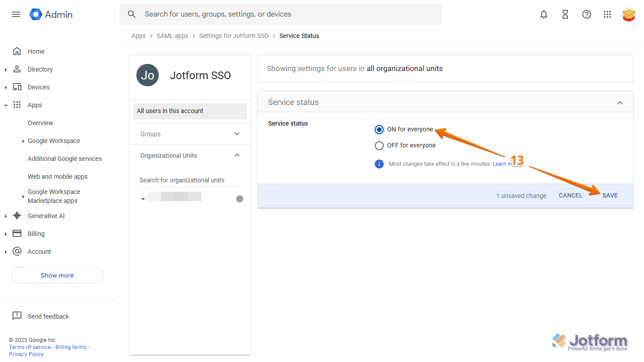Collapse the Organizational Units chevron
The image size is (644, 362).
pos(237,155)
